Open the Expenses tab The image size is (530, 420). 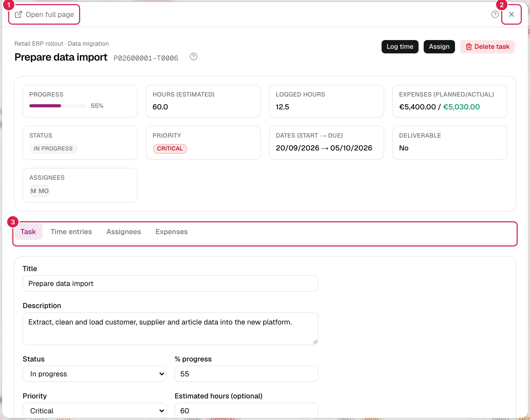click(172, 232)
